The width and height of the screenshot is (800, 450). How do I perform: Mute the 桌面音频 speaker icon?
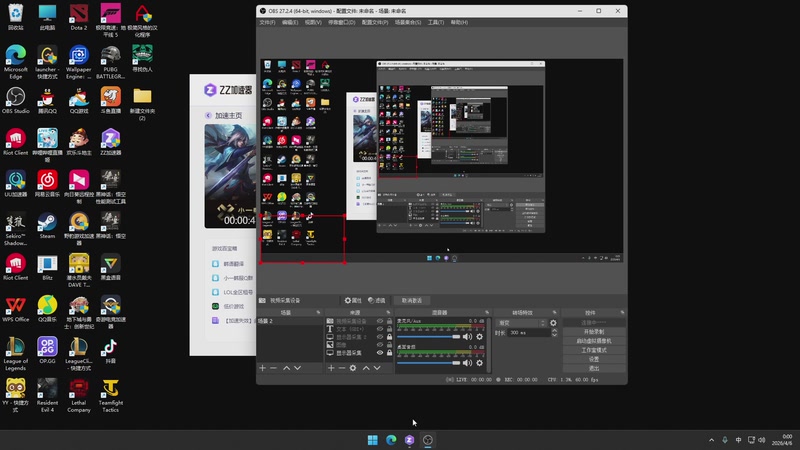(x=467, y=363)
